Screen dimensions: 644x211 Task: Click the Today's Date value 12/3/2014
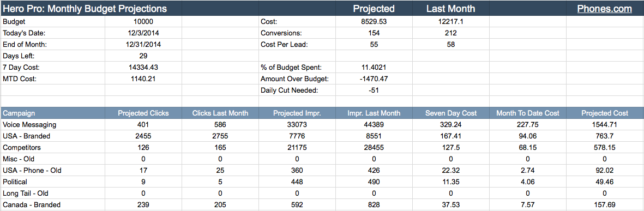[143, 33]
